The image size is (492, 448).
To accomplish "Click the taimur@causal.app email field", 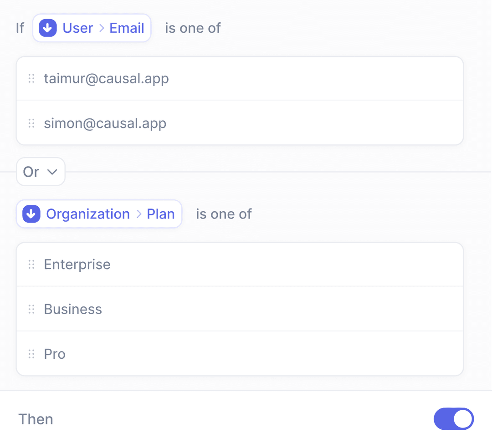I will point(107,79).
